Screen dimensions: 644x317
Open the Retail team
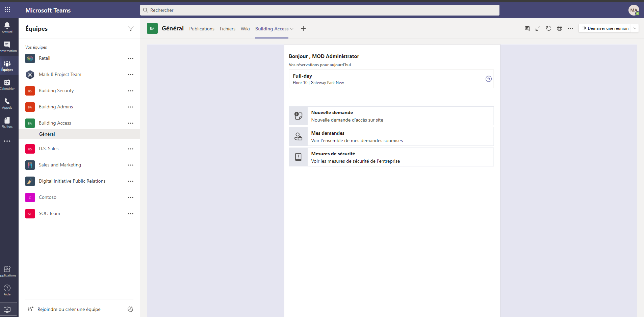coord(79,58)
